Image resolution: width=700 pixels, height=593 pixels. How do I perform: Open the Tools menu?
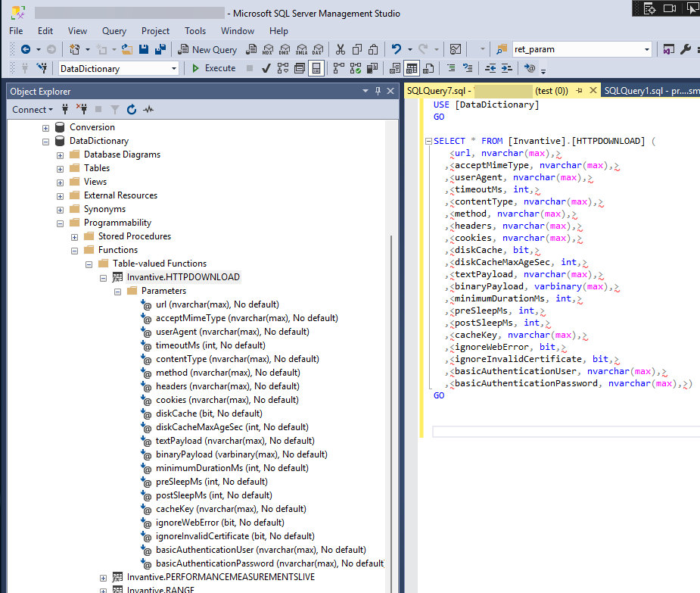point(195,31)
